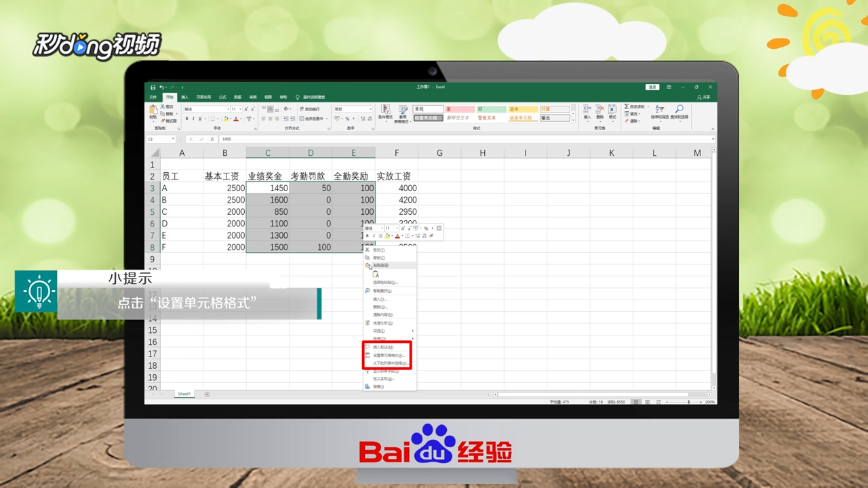Click the 共享 share link

(x=703, y=96)
